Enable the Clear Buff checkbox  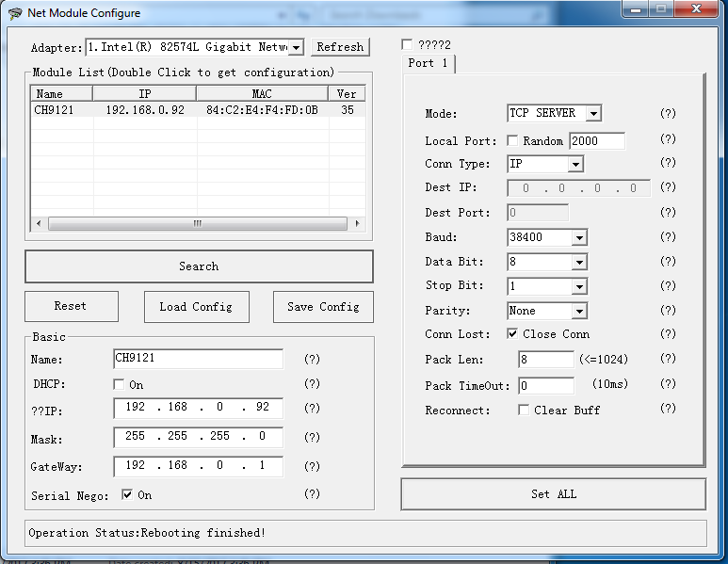[x=524, y=410]
